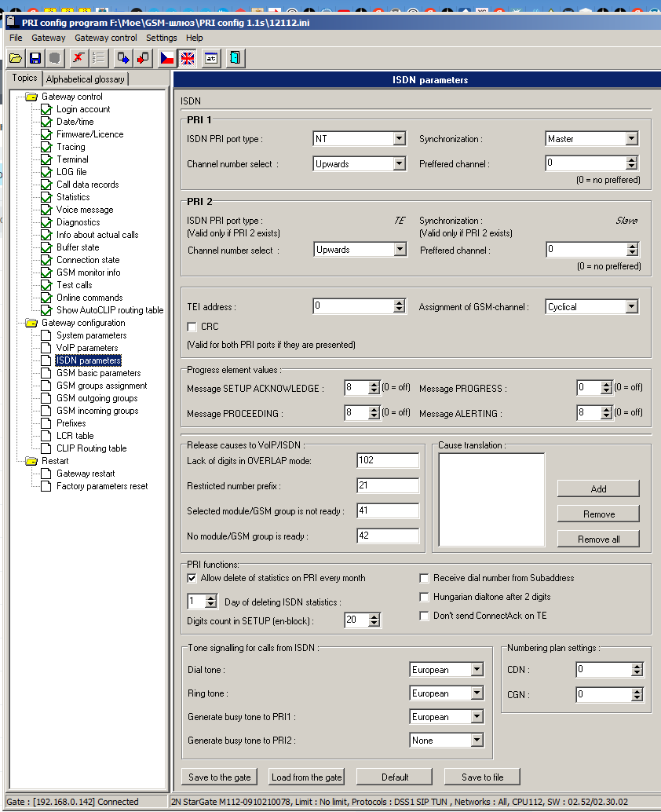
Task: Switch language with the British flag icon
Action: 187,58
